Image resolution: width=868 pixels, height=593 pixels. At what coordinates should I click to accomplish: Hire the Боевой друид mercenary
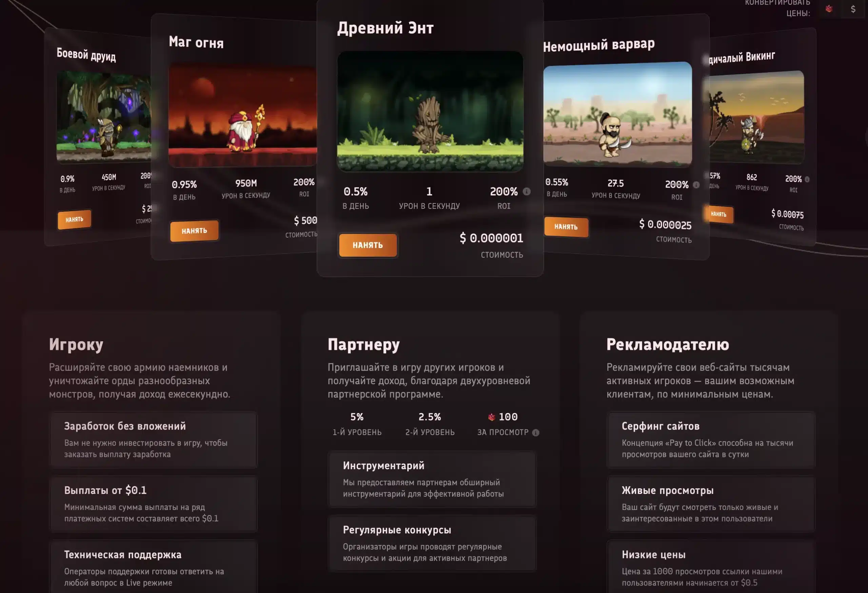(74, 219)
